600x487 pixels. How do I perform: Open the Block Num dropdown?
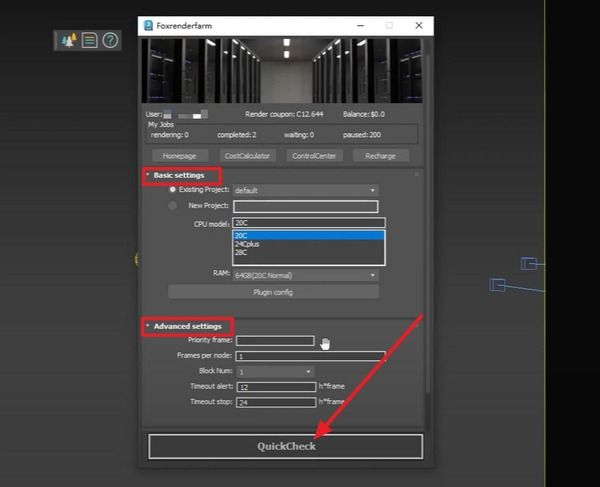click(275, 371)
